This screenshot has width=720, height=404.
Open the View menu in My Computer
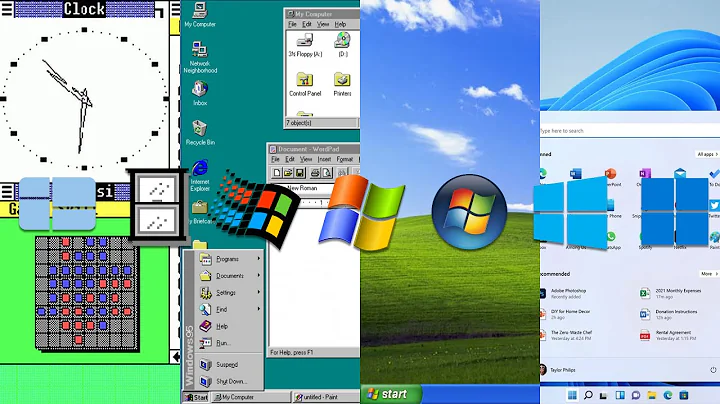coord(323,24)
